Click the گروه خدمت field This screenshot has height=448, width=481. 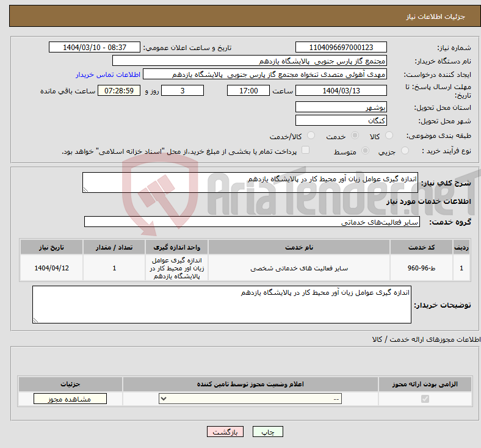(x=252, y=222)
